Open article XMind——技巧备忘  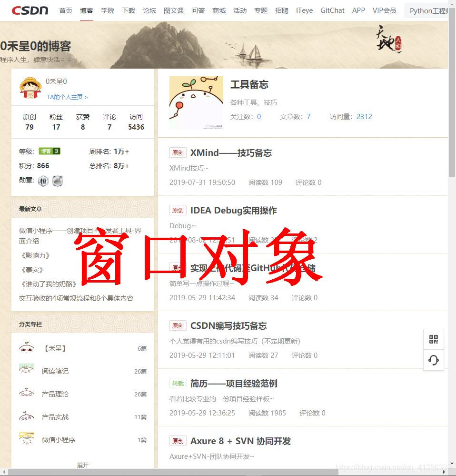(231, 152)
